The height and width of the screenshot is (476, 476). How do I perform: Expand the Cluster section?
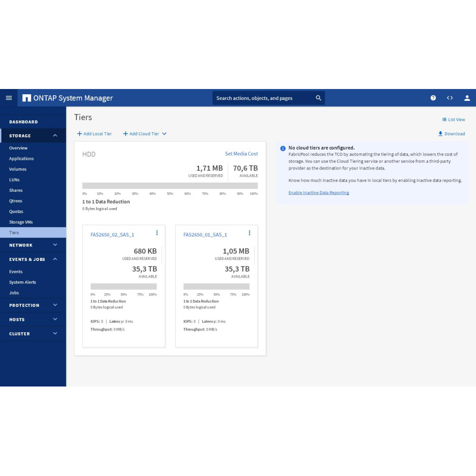[55, 334]
